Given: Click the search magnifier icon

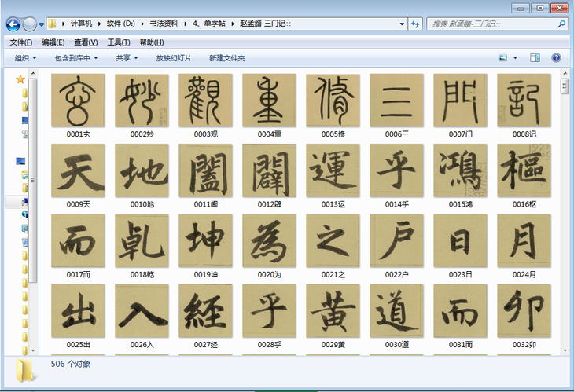Looking at the screenshot, I should [x=561, y=24].
